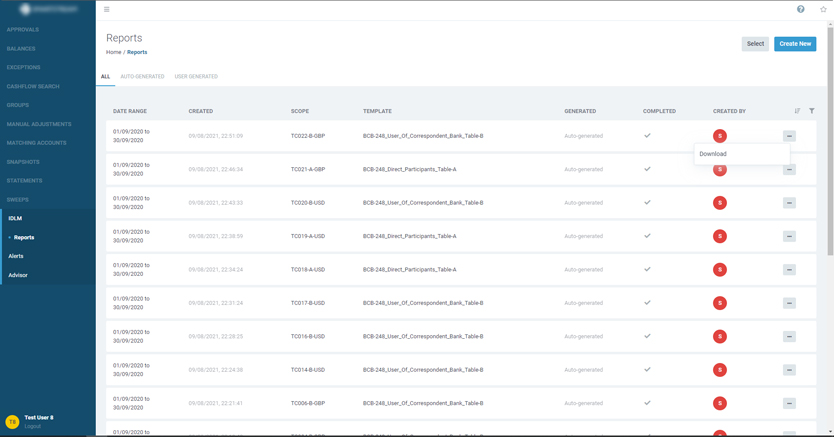
Task: Click the completed checkmark for TC019-A-USD row
Action: coord(647,236)
